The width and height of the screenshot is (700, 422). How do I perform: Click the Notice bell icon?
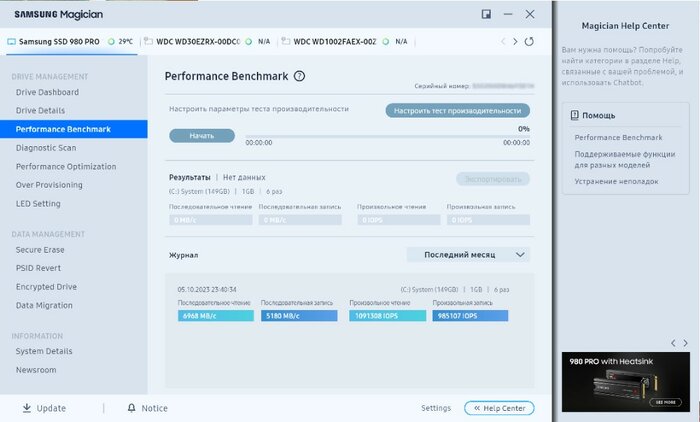pos(131,408)
